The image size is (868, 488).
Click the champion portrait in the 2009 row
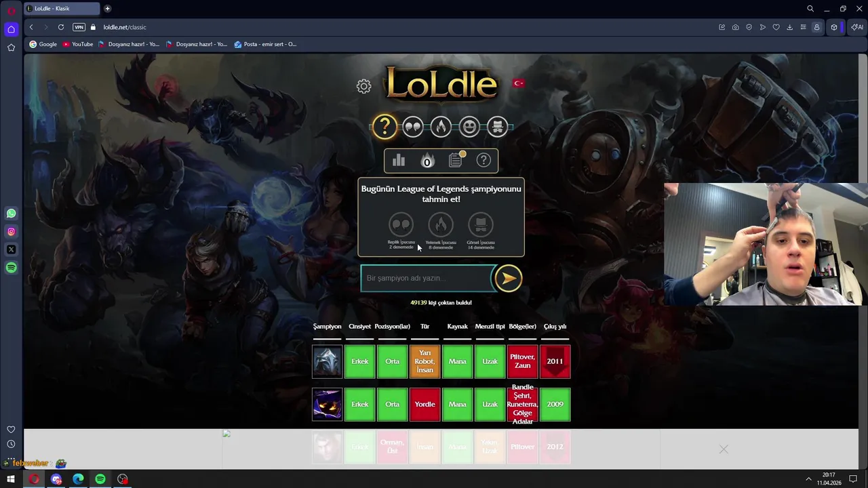[x=327, y=404]
